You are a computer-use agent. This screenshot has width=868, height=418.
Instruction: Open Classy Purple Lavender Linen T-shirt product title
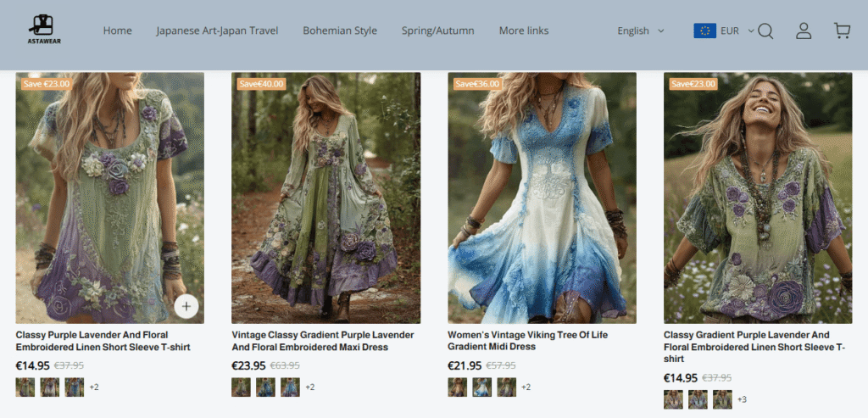[x=103, y=341]
